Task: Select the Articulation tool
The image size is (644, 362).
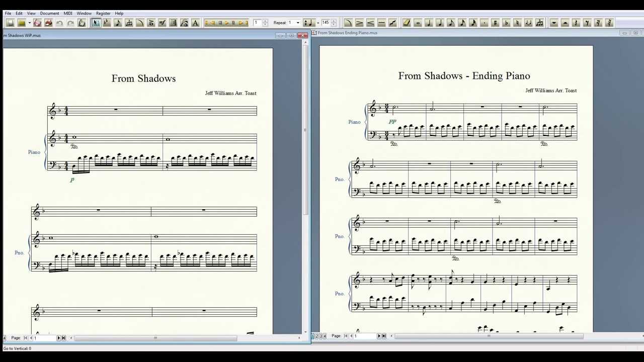Action: (151, 23)
